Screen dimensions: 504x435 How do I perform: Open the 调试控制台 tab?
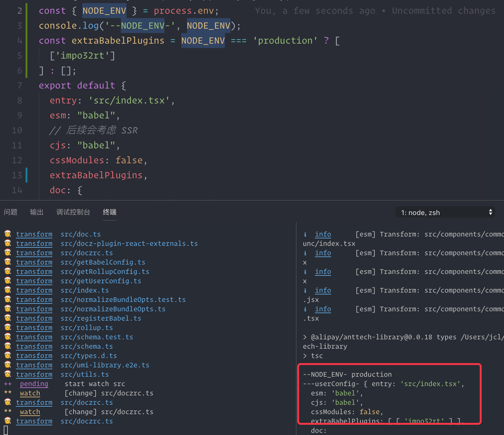point(73,212)
